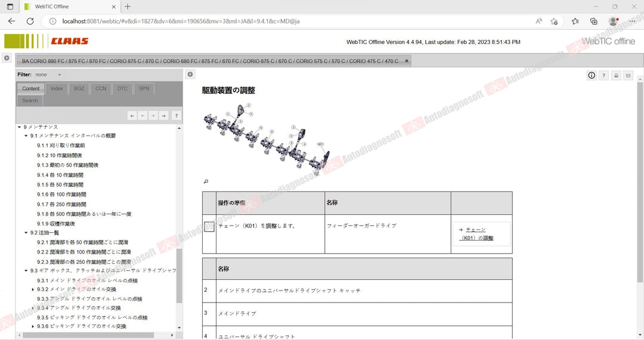Open 9.2.1 潤滑部を各 50 作業時間ごとに潤滑

(x=82, y=242)
